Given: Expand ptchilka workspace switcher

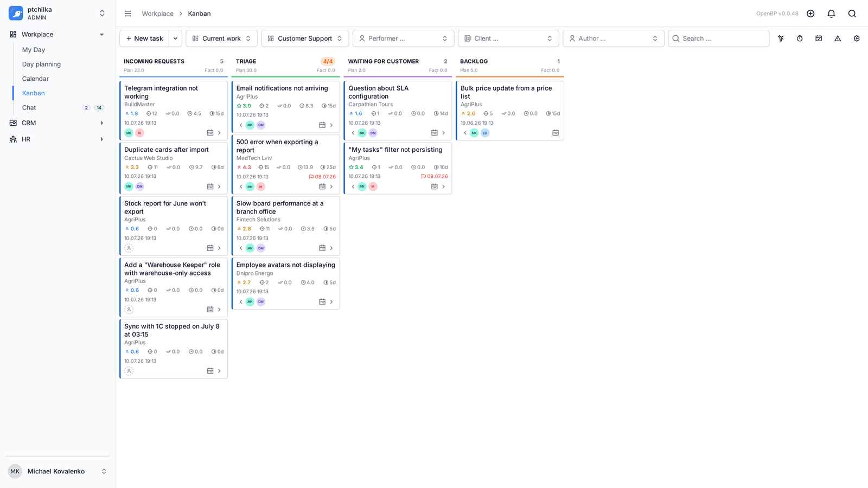Looking at the screenshot, I should click(102, 14).
